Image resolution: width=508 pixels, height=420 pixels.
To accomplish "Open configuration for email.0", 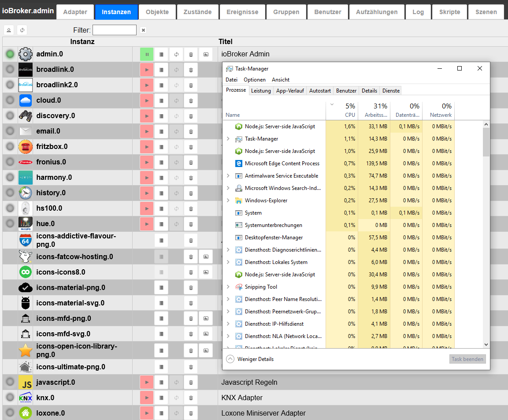I will (x=161, y=131).
